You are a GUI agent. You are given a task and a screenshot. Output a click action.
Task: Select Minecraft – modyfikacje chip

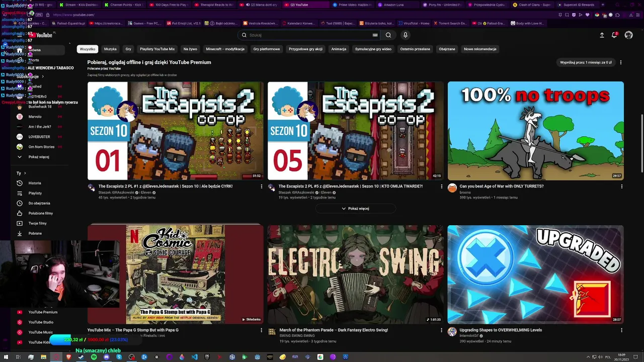click(225, 49)
